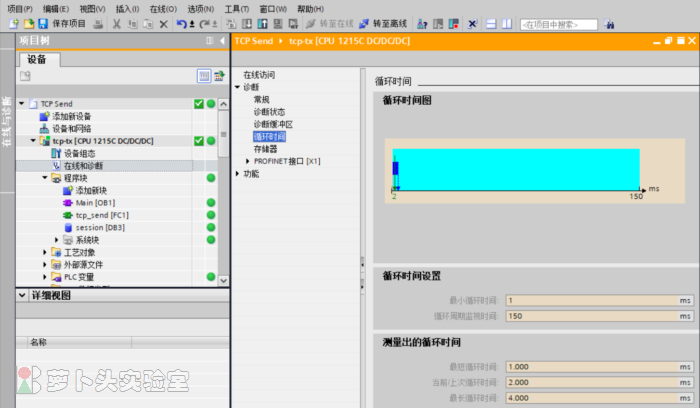Viewport: 700px width, 408px height.
Task: Collapse the 程序块 folder
Action: (45, 178)
